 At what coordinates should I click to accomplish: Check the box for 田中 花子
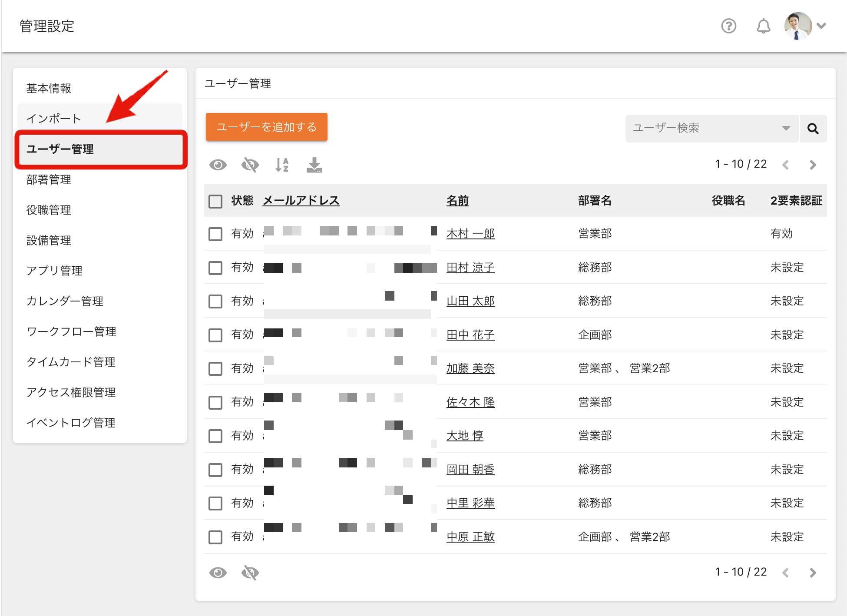click(x=215, y=335)
